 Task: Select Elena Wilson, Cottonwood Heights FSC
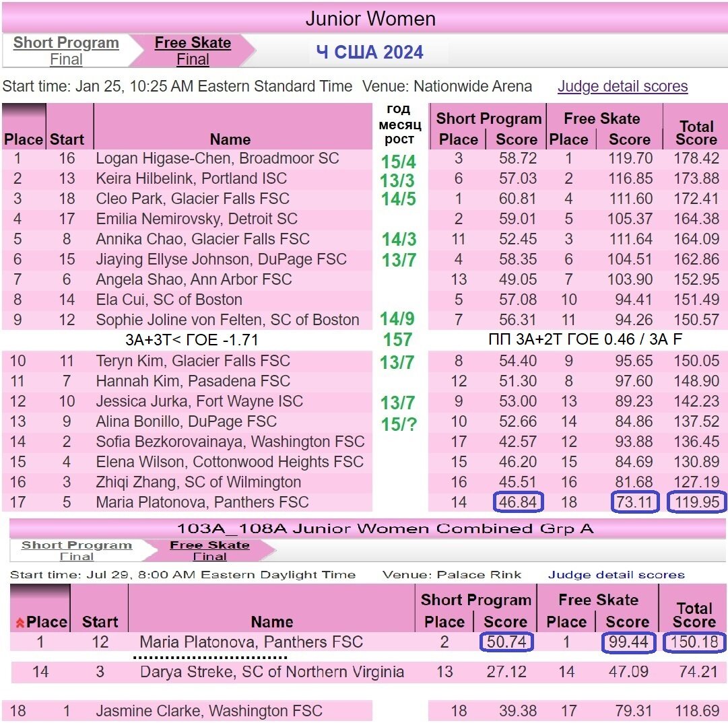tap(230, 462)
